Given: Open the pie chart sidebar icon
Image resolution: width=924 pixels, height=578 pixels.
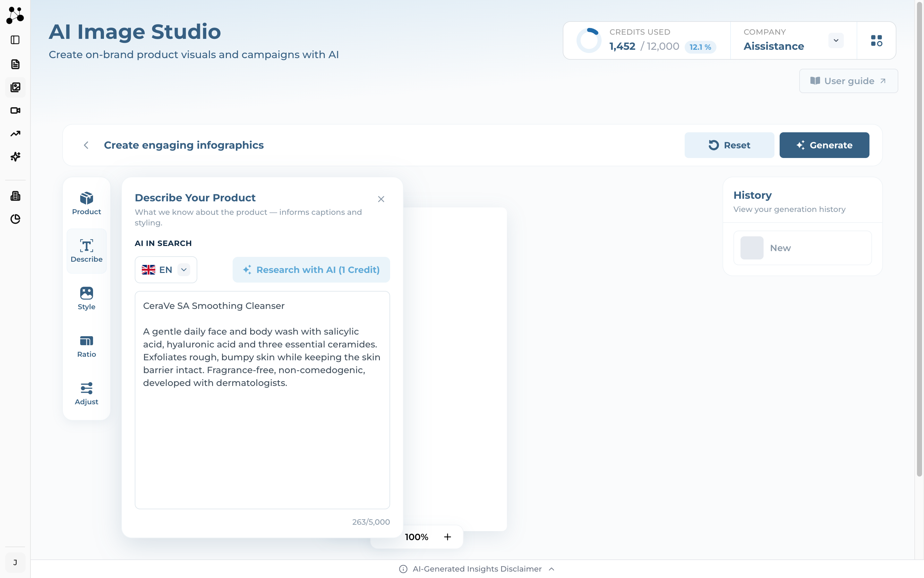Looking at the screenshot, I should coord(15,219).
